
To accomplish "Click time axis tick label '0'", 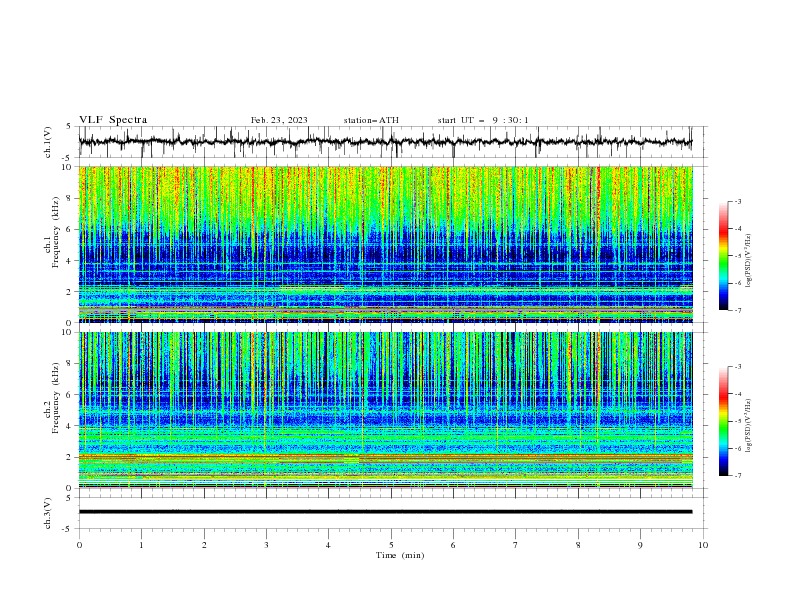I will click(x=79, y=545).
